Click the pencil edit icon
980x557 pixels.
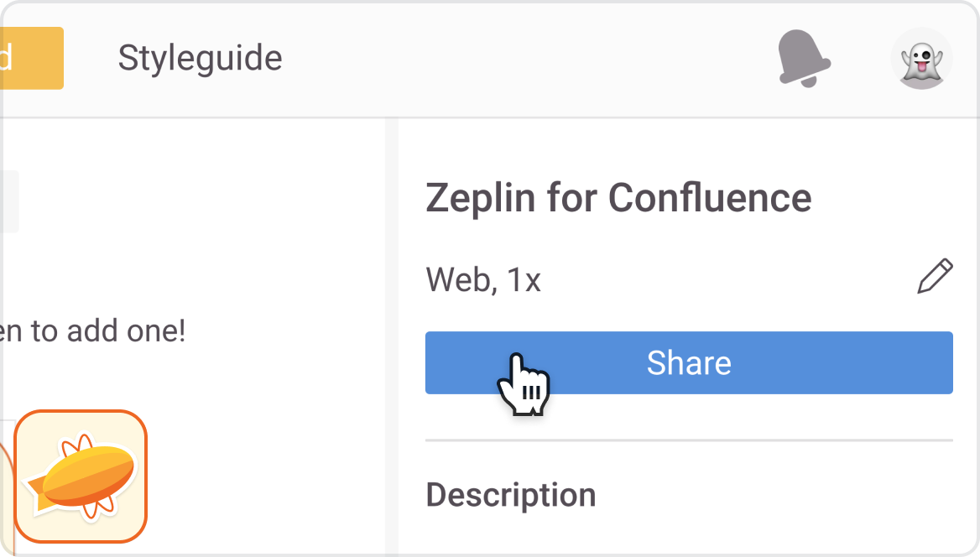coord(935,276)
